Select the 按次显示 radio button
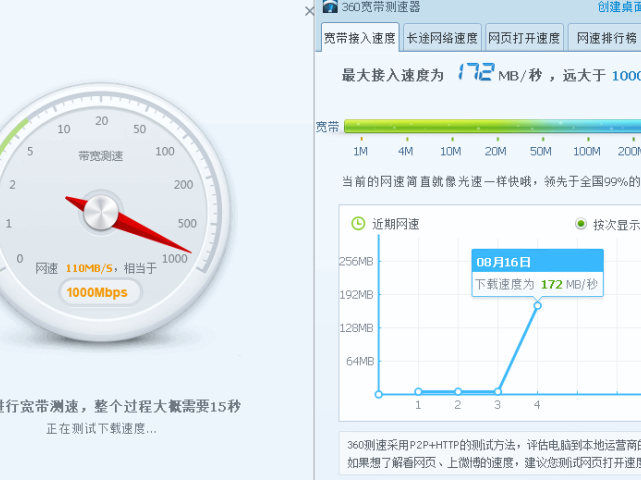This screenshot has width=641, height=480. pos(581,224)
